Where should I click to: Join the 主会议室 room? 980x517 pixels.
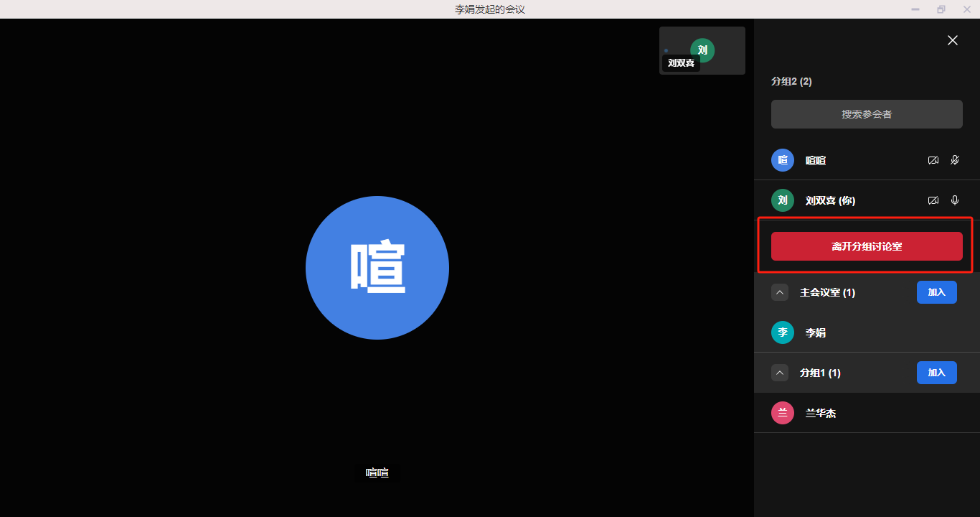coord(936,292)
